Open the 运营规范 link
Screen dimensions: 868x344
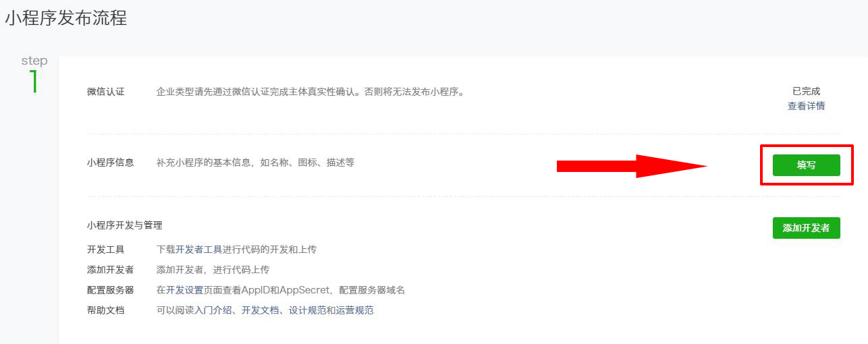(354, 310)
